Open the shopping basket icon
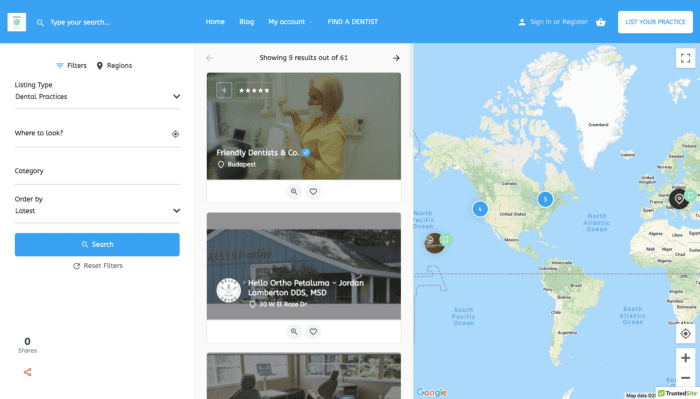 600,22
